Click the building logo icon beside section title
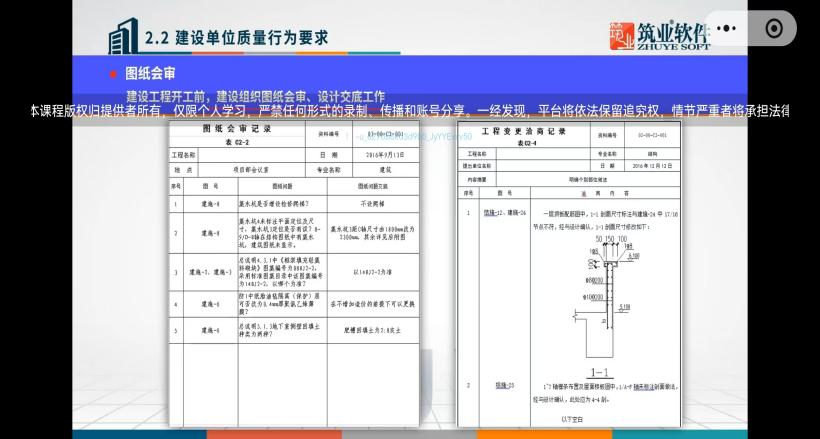The image size is (820, 439). tap(124, 36)
